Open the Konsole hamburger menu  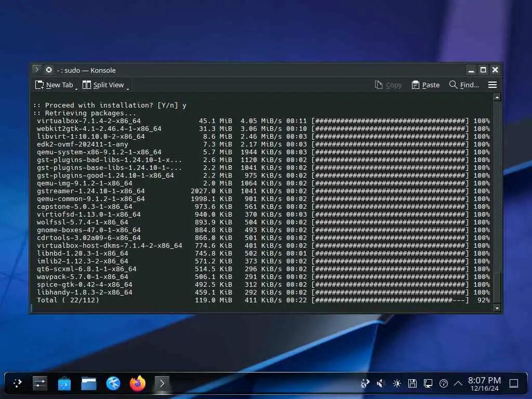pos(493,85)
